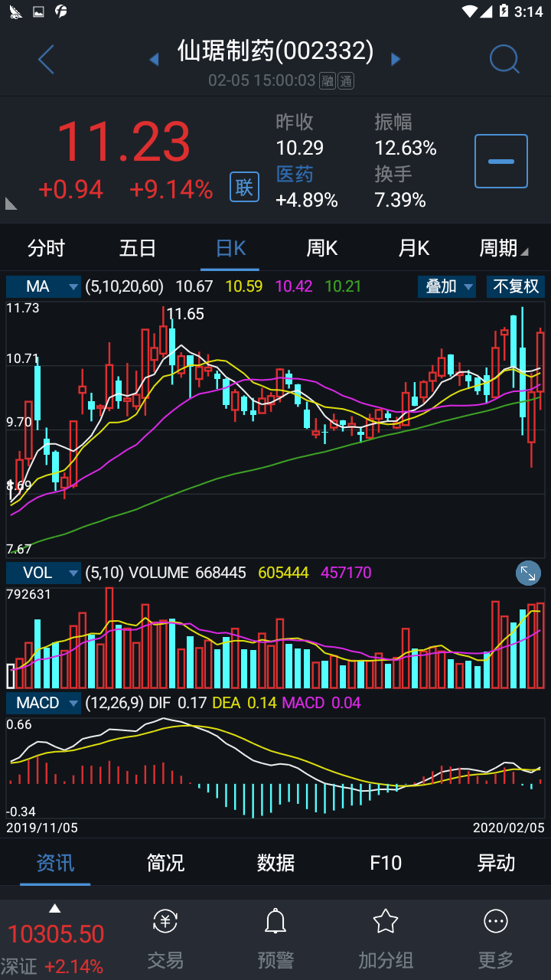The image size is (551, 980).
Task: Open the search magnifier icon
Action: click(504, 59)
